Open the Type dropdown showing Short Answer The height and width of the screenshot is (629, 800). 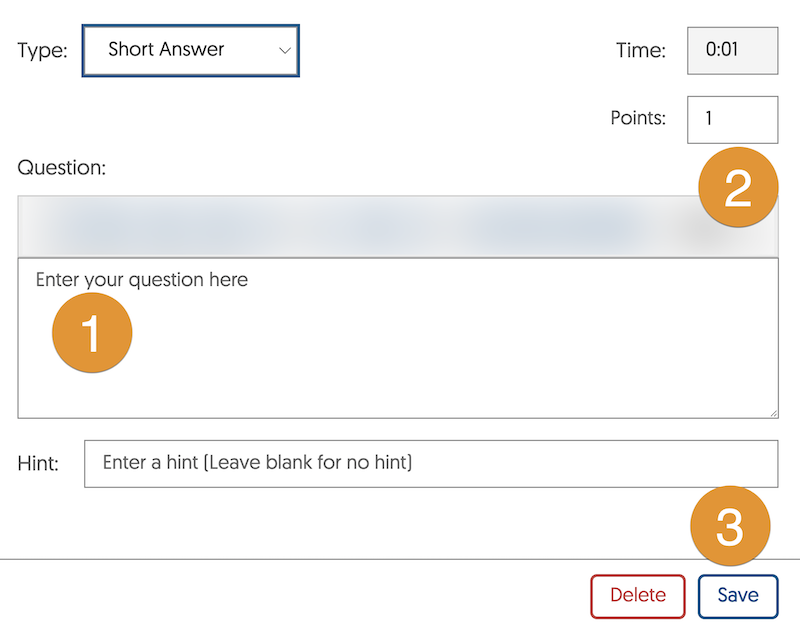(190, 50)
